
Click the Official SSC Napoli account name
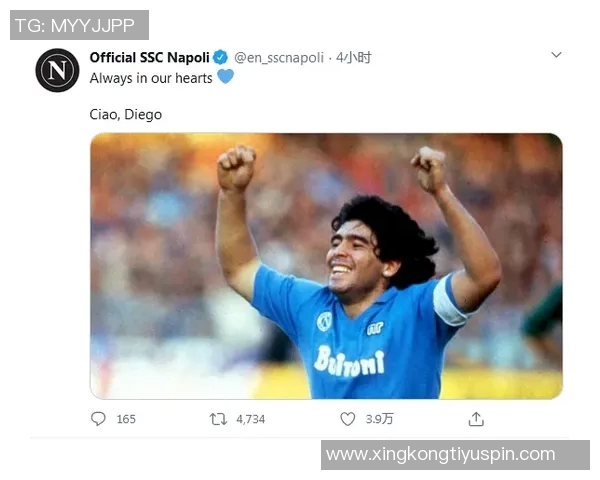pyautogui.click(x=149, y=57)
